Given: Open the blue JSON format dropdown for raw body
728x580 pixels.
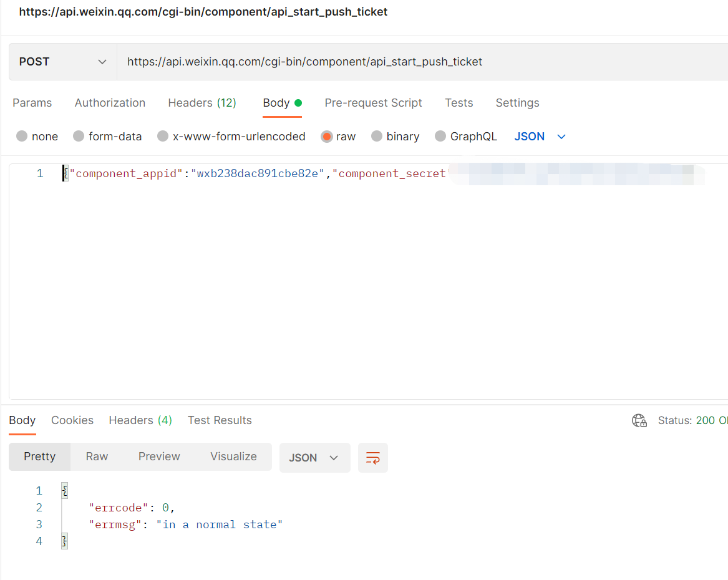Looking at the screenshot, I should pos(540,137).
